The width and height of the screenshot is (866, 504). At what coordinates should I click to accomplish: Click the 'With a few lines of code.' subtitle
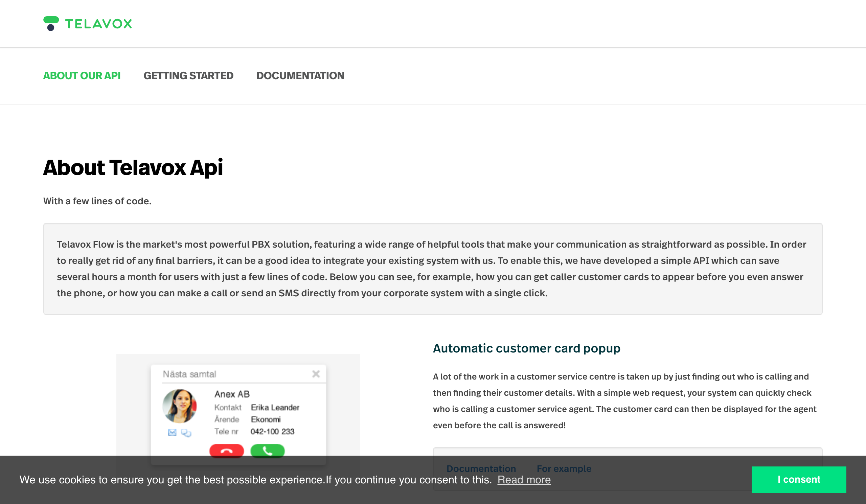[97, 201]
